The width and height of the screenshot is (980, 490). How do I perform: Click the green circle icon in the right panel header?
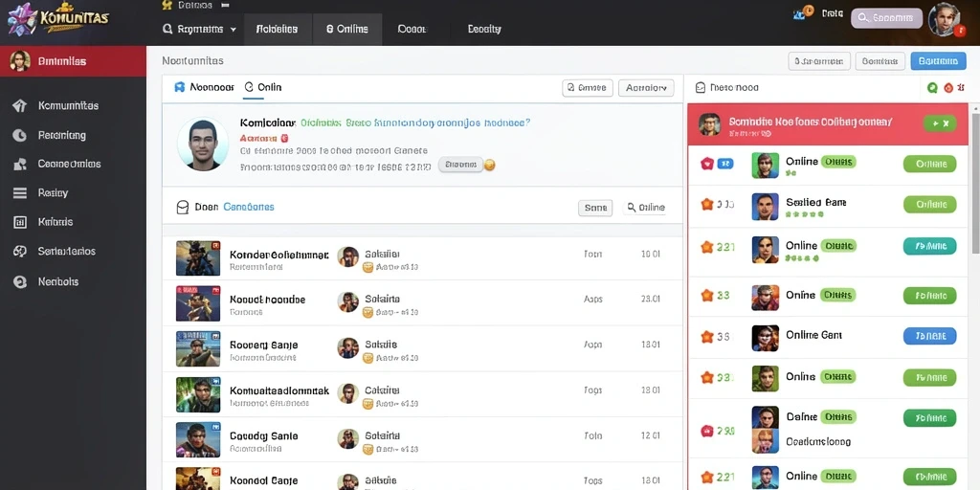pyautogui.click(x=932, y=88)
